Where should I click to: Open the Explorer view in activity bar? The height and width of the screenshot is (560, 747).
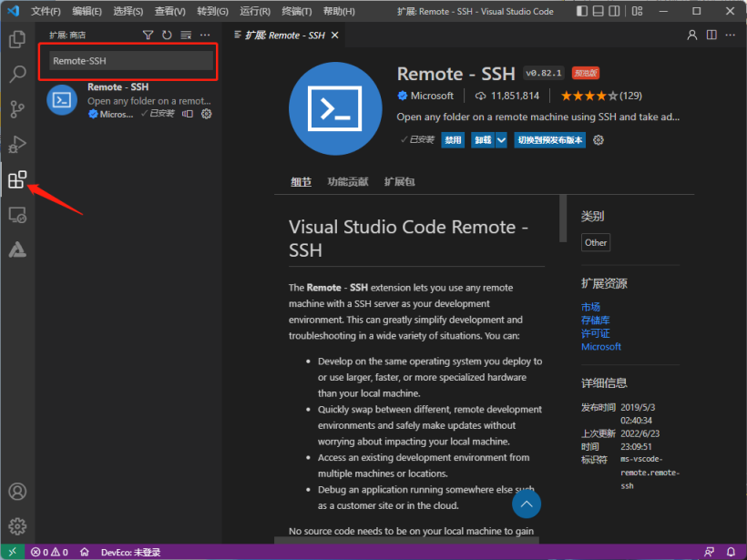[x=17, y=40]
